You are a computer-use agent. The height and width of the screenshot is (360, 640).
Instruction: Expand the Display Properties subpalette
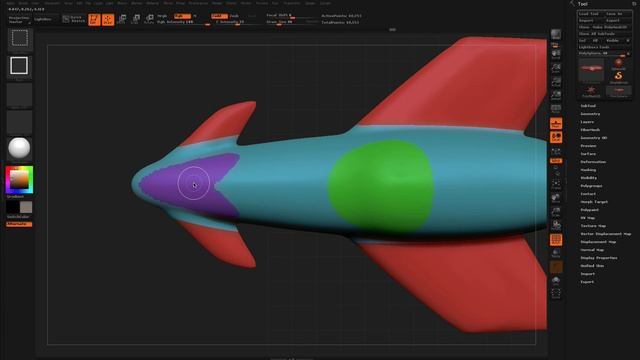tap(599, 258)
